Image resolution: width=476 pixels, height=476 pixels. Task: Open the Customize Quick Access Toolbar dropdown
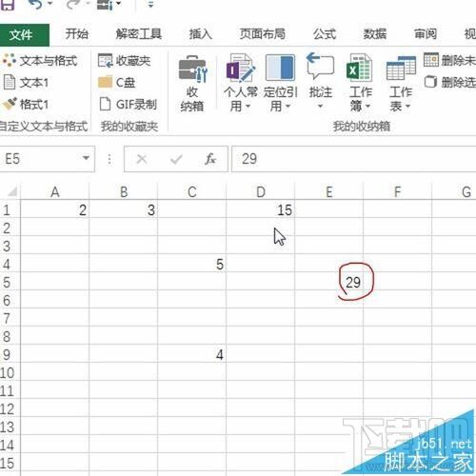(x=150, y=5)
